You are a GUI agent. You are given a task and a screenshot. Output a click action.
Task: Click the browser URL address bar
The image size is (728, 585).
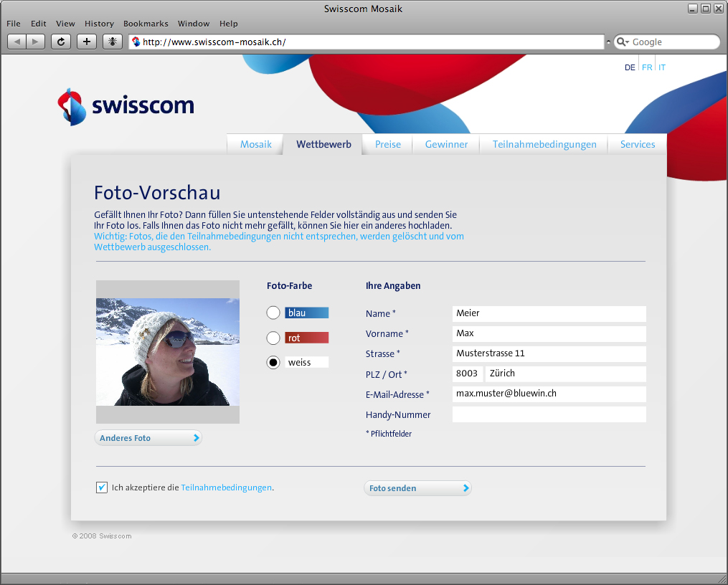point(367,42)
